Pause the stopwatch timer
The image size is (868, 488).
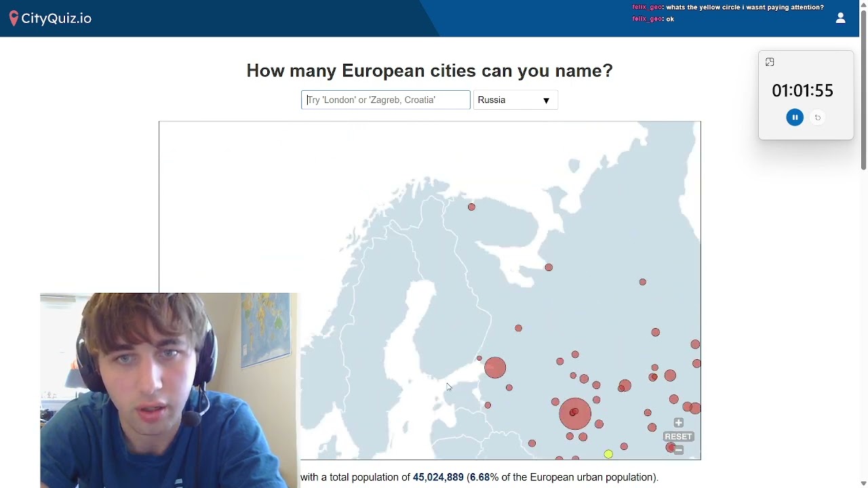[x=795, y=117]
